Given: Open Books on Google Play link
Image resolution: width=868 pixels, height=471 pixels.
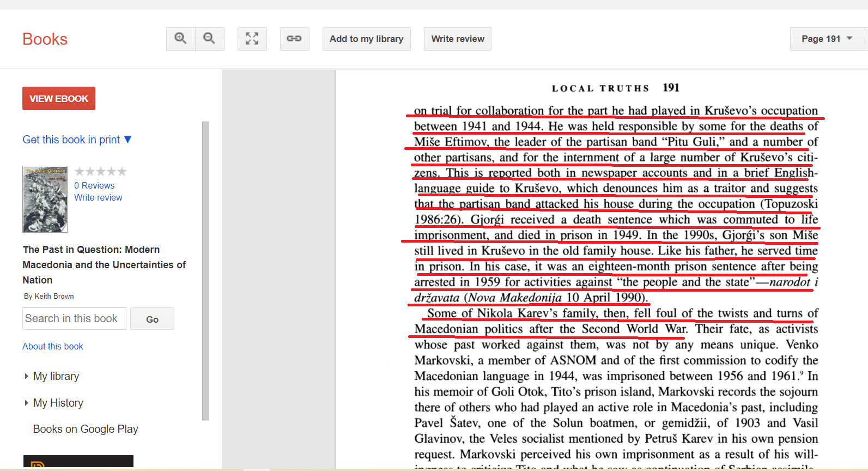Looking at the screenshot, I should pyautogui.click(x=86, y=429).
